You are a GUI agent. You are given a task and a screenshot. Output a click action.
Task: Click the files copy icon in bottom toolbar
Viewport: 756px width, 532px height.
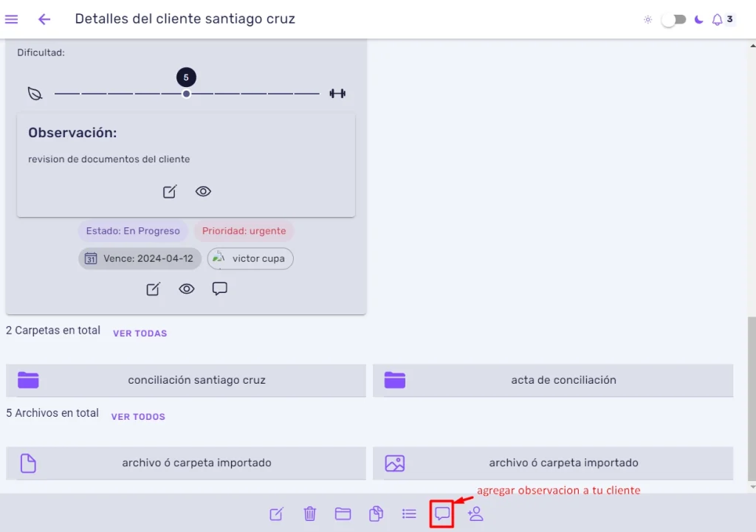click(x=376, y=514)
